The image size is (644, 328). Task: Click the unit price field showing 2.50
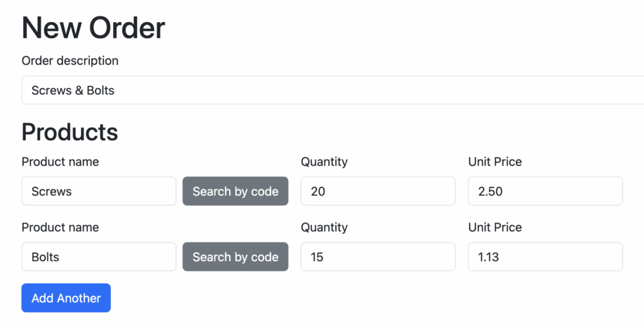coord(545,191)
